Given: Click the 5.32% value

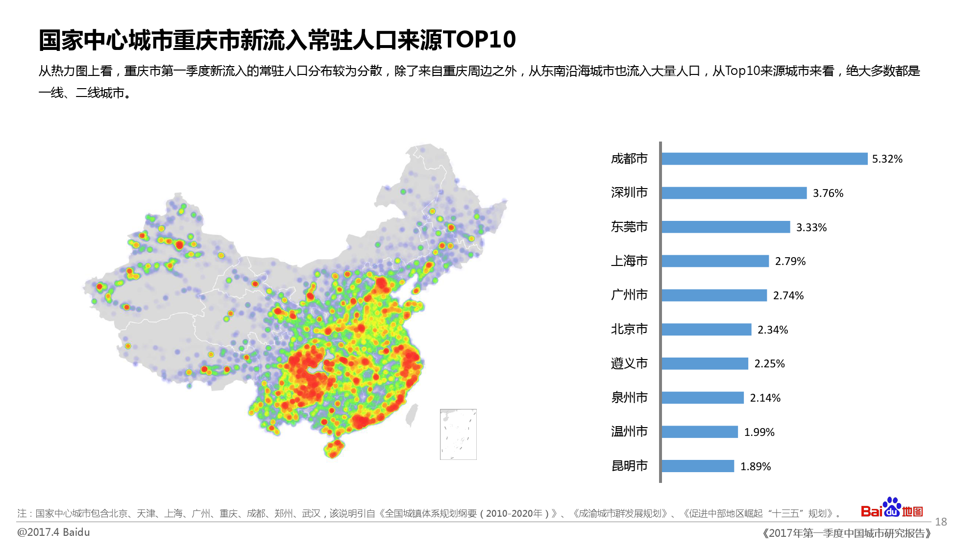Looking at the screenshot, I should (887, 159).
